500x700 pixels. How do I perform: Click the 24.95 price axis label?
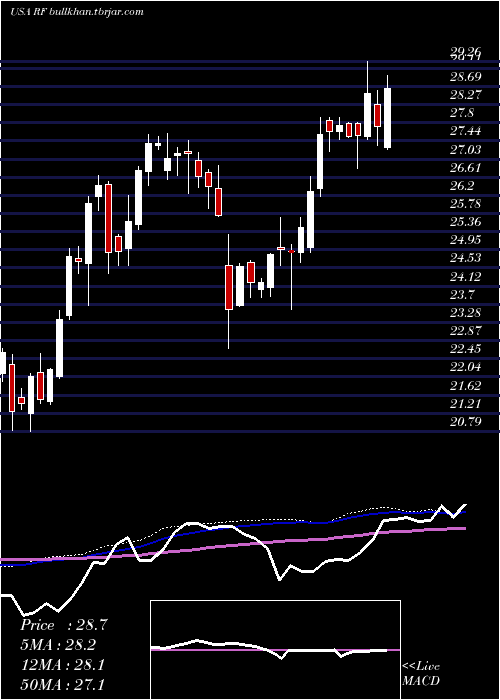pyautogui.click(x=466, y=240)
